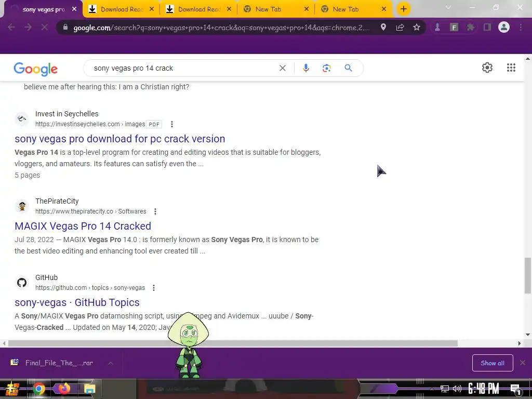The width and height of the screenshot is (532, 399).
Task: Open options for GitHub result
Action: [154, 288]
